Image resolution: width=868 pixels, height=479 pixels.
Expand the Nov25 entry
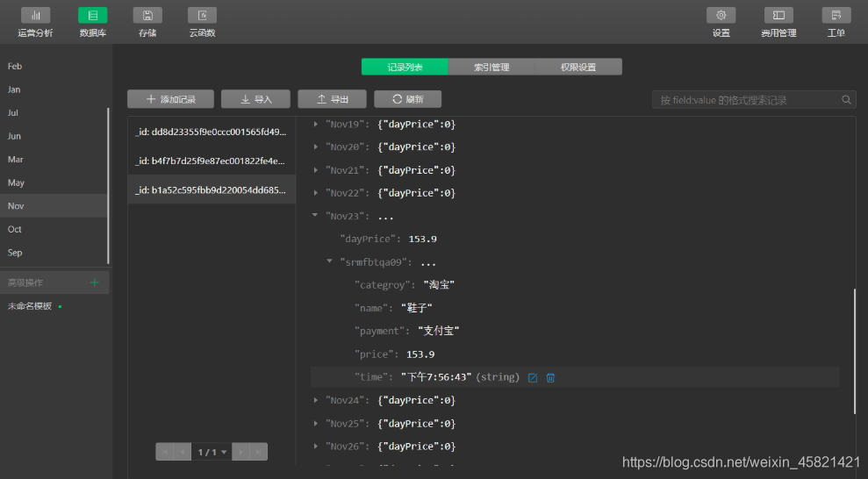(x=316, y=424)
